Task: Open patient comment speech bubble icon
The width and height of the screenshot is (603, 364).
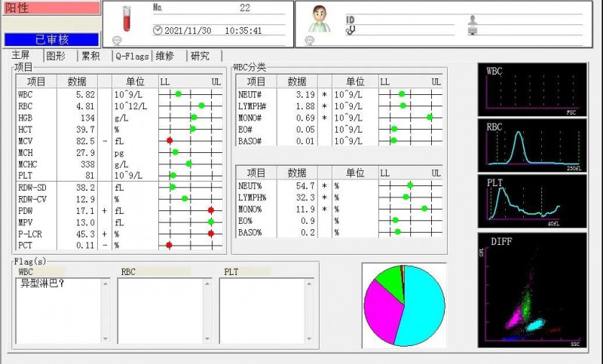Action: [309, 41]
